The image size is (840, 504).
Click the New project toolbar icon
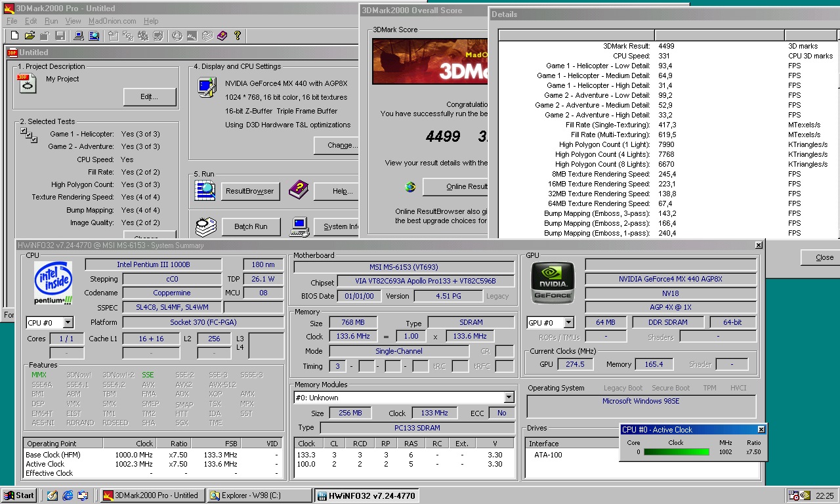(x=14, y=35)
